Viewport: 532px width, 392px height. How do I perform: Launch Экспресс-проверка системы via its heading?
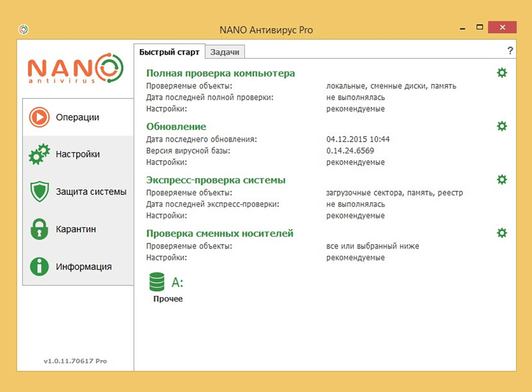pyautogui.click(x=216, y=180)
